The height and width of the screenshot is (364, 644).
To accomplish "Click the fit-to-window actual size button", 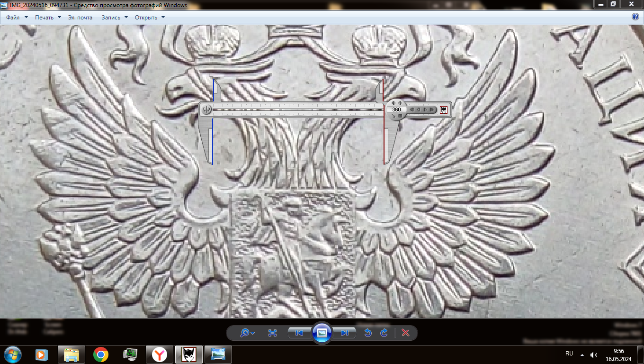I will [272, 333].
